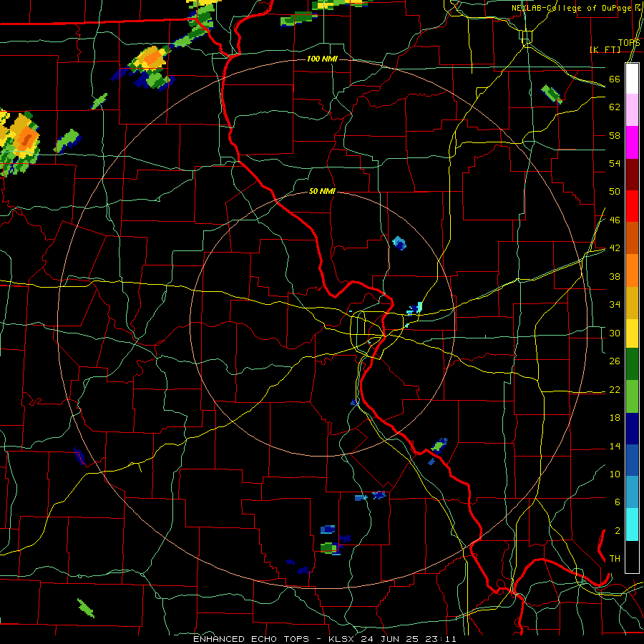Click the green echo streak near bottom-left corner
Viewport: 644px width, 644px height.
click(86, 608)
